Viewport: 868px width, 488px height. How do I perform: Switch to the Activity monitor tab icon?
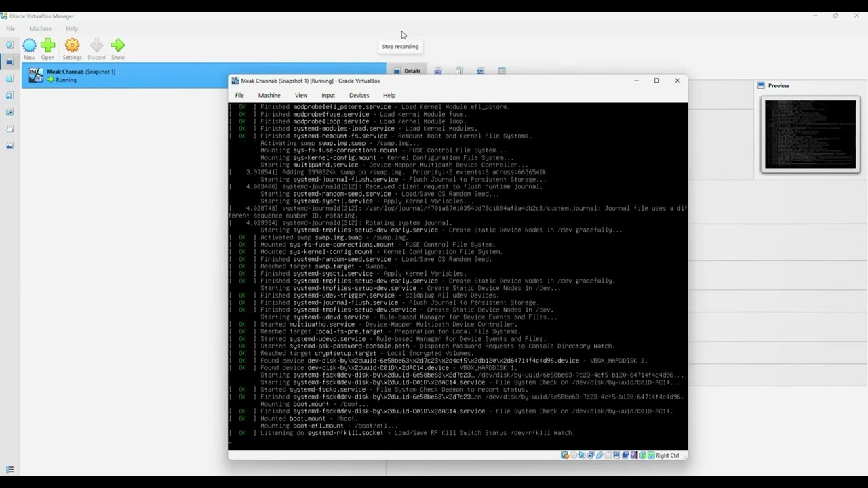[480, 70]
